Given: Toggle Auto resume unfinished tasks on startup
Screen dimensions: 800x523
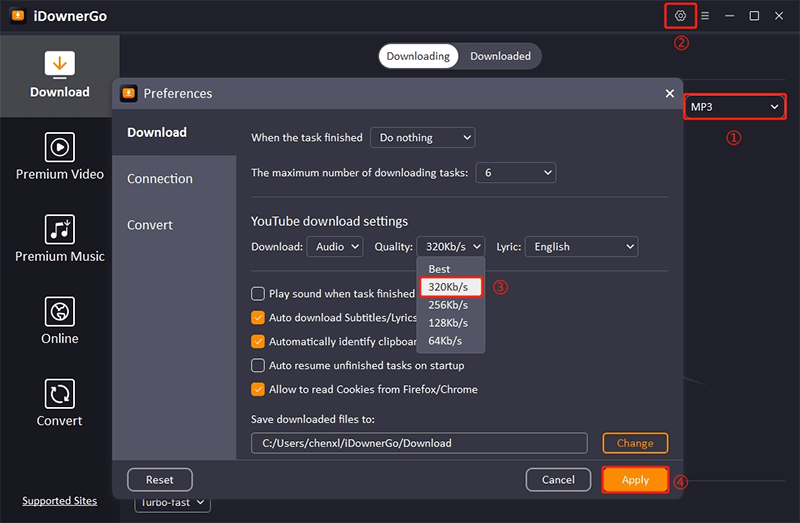Looking at the screenshot, I should click(x=258, y=366).
